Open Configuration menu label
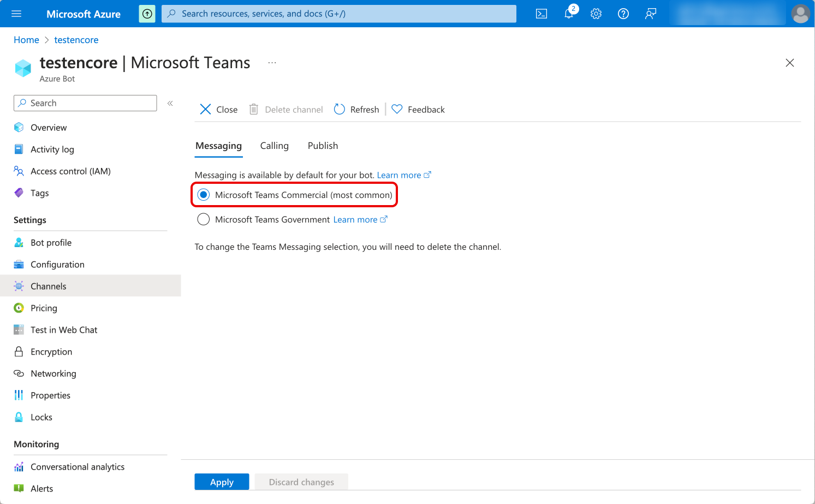Viewport: 815px width, 504px height. click(57, 264)
